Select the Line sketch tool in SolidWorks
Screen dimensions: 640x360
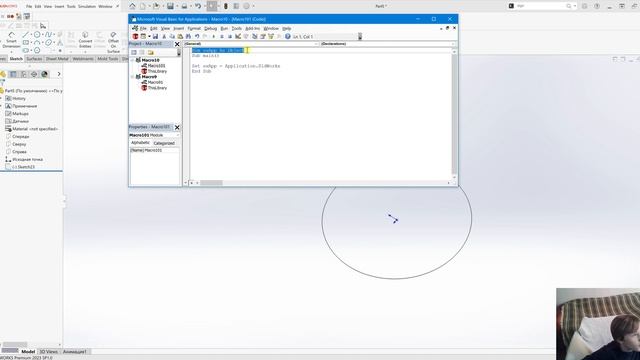click(x=25, y=35)
